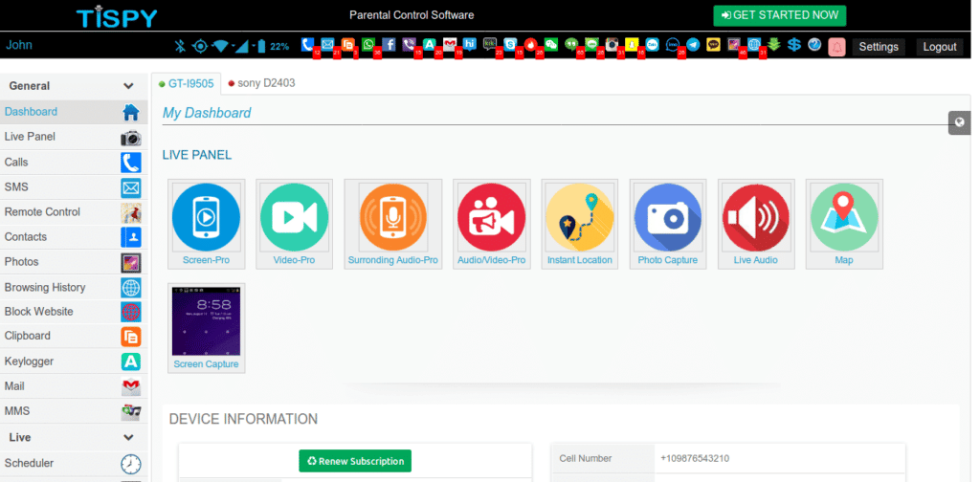This screenshot has height=482, width=980.
Task: Open Contacts in sidebar
Action: coord(74,237)
